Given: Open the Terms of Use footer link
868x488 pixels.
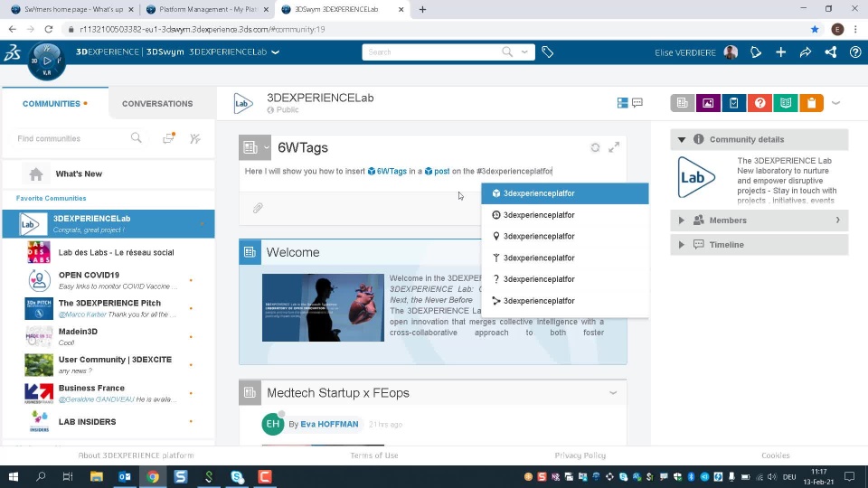Looking at the screenshot, I should pyautogui.click(x=374, y=455).
